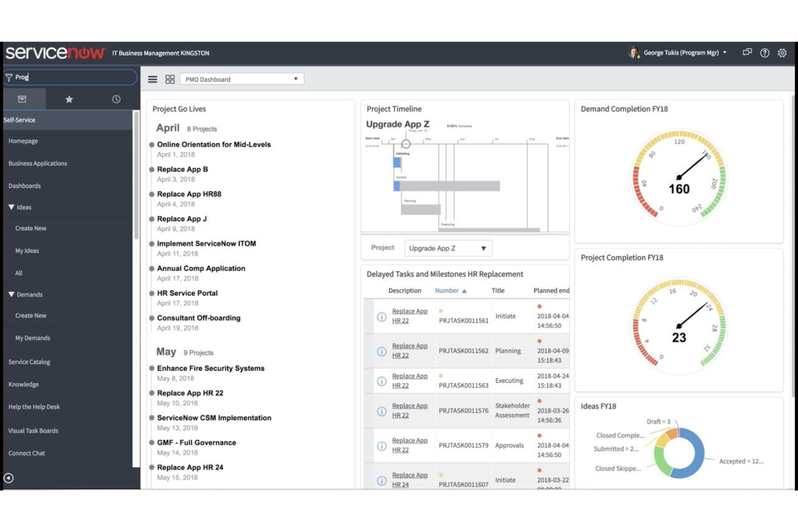Click the Description column header
This screenshot has width=798, height=532.
[x=404, y=291]
